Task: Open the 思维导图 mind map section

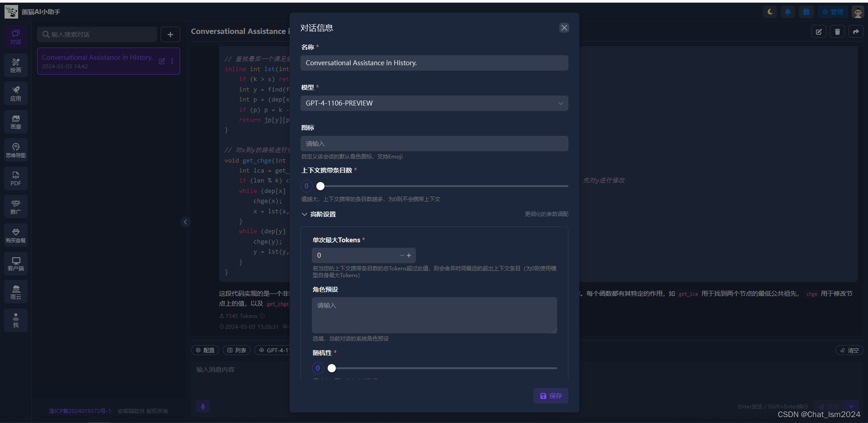Action: coord(16,150)
